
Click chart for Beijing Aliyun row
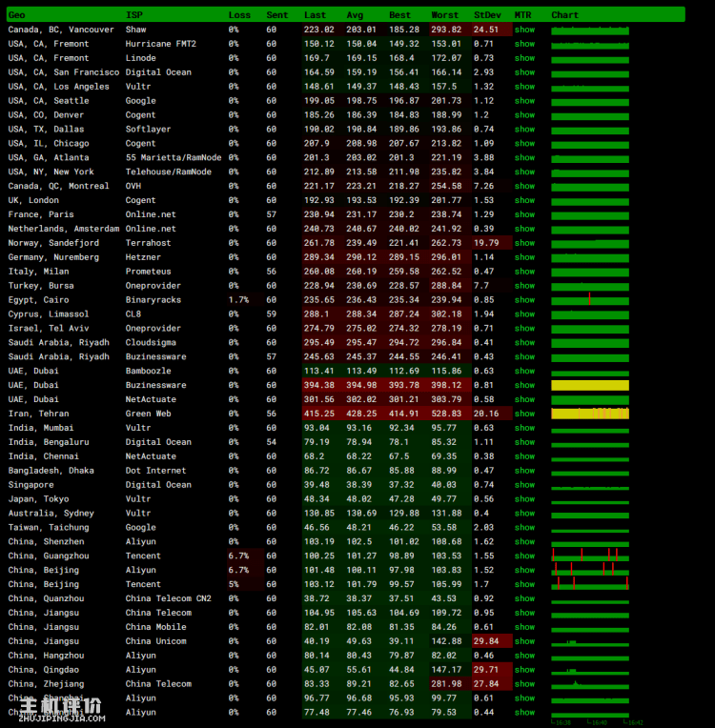pyautogui.click(x=590, y=570)
